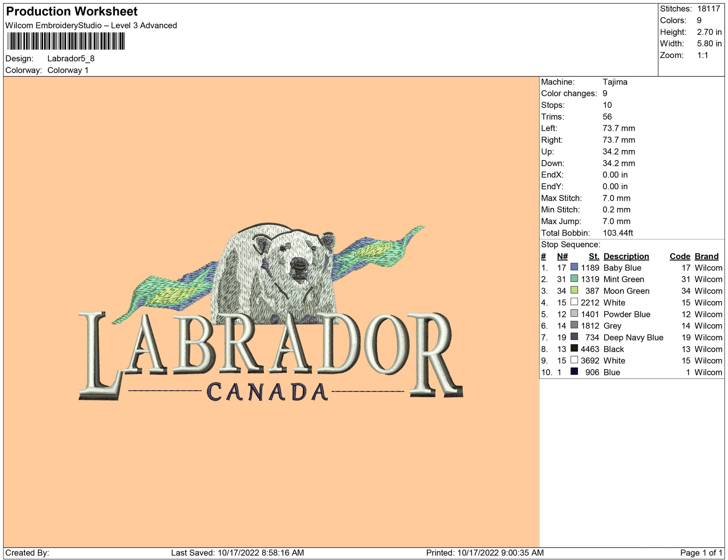Click the Production Worksheet title
The image size is (728, 560).
(x=72, y=11)
